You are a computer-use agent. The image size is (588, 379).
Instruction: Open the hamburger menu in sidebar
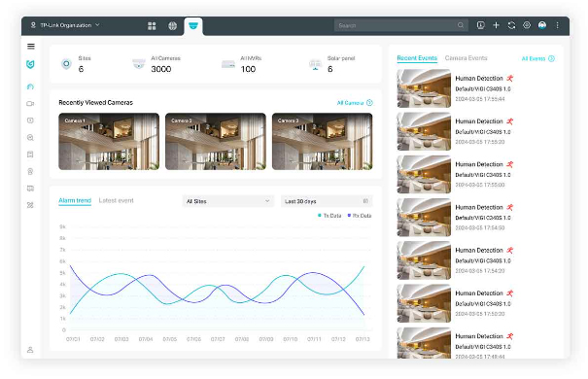coord(31,47)
